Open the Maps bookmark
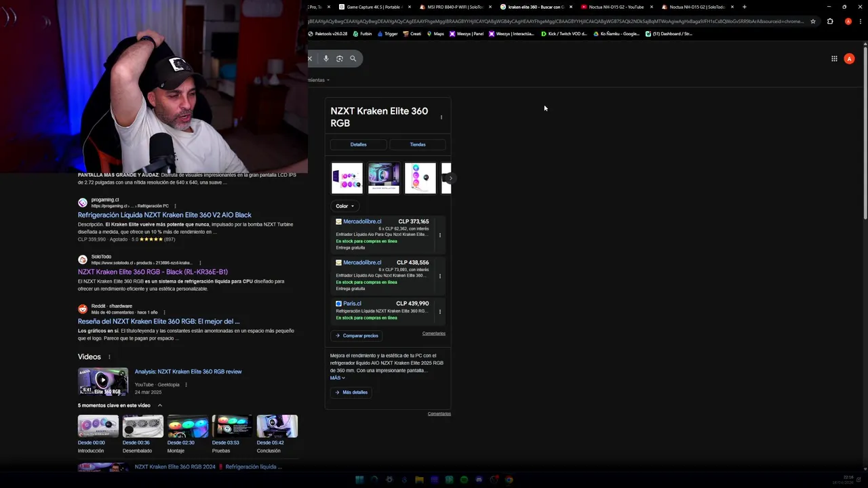This screenshot has width=868, height=488. click(x=435, y=33)
